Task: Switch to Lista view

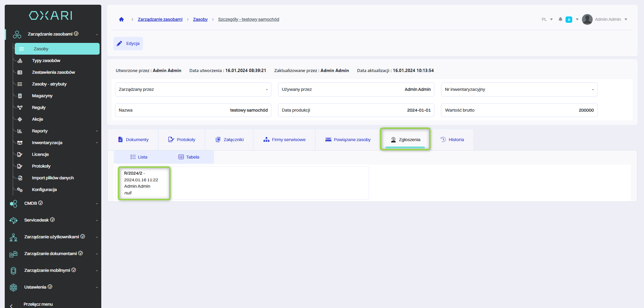Action: (139, 157)
